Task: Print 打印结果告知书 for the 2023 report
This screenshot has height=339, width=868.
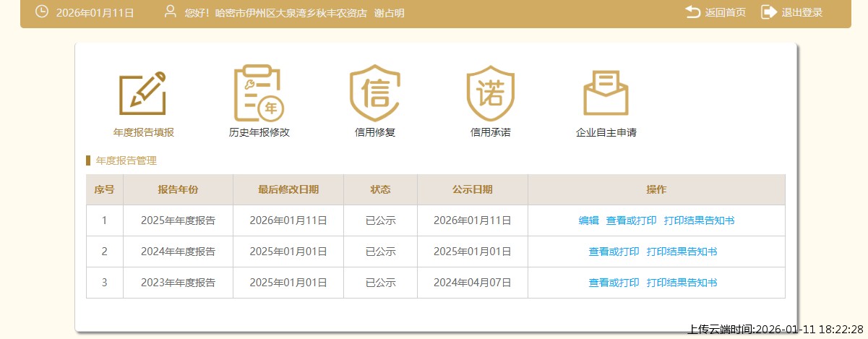Action: click(x=682, y=283)
